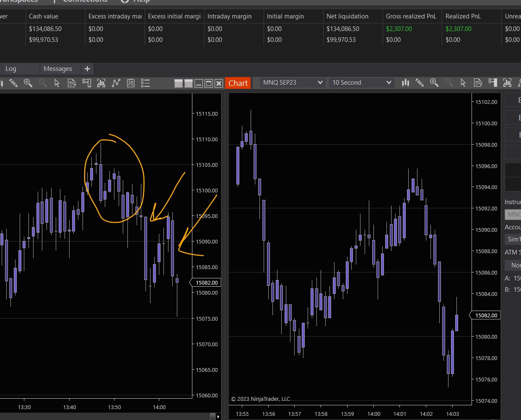Click 15082.00 price marker on left chart
The image size is (521, 420).
point(206,283)
